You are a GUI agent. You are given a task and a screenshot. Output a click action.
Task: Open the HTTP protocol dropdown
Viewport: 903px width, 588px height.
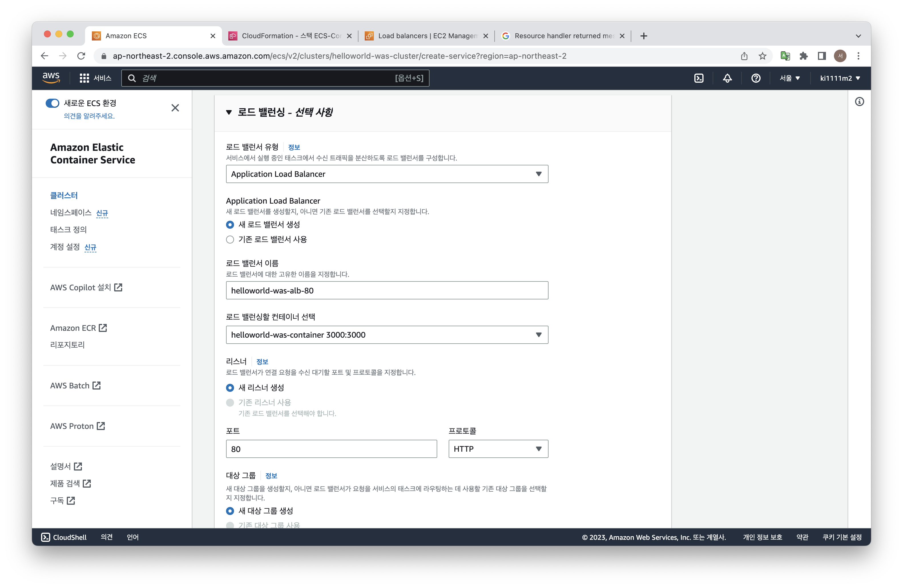point(498,449)
